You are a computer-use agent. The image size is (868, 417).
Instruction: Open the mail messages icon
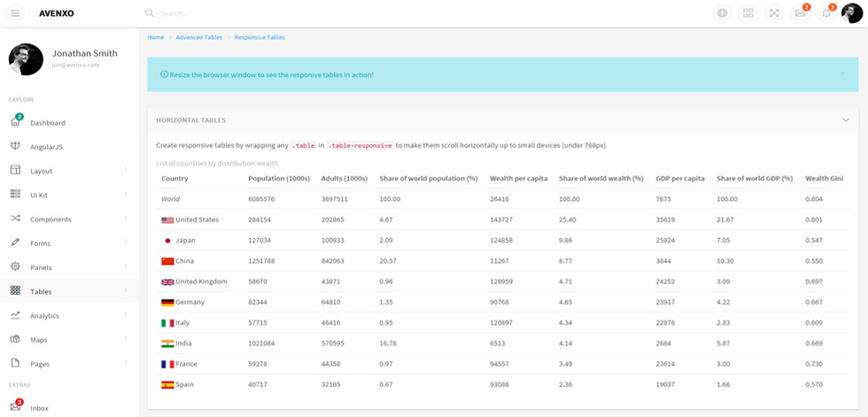800,13
